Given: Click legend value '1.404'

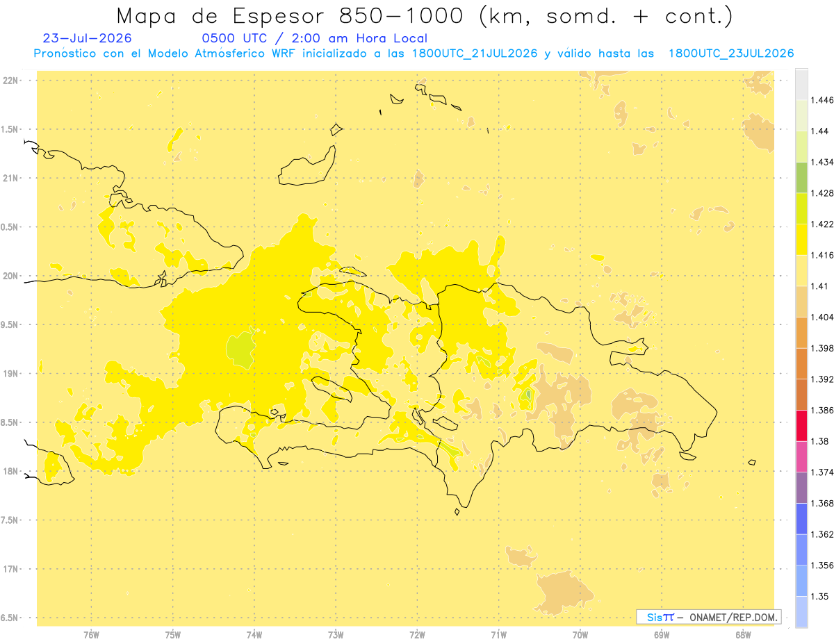Looking at the screenshot, I should click(821, 317).
